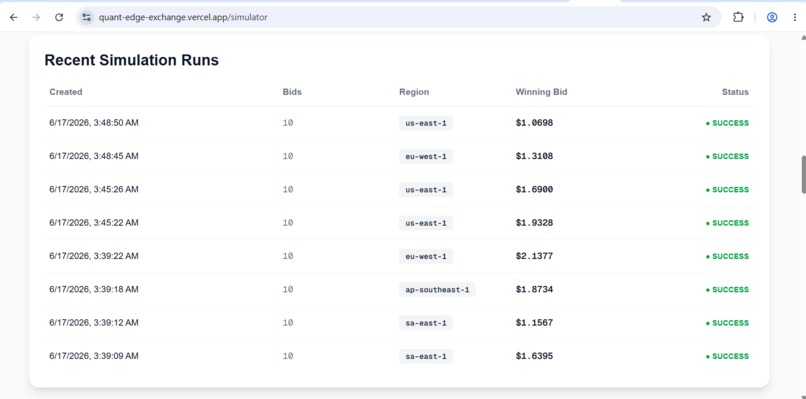Click the scrollbar up arrow
The image size is (806, 399).
tap(803, 37)
